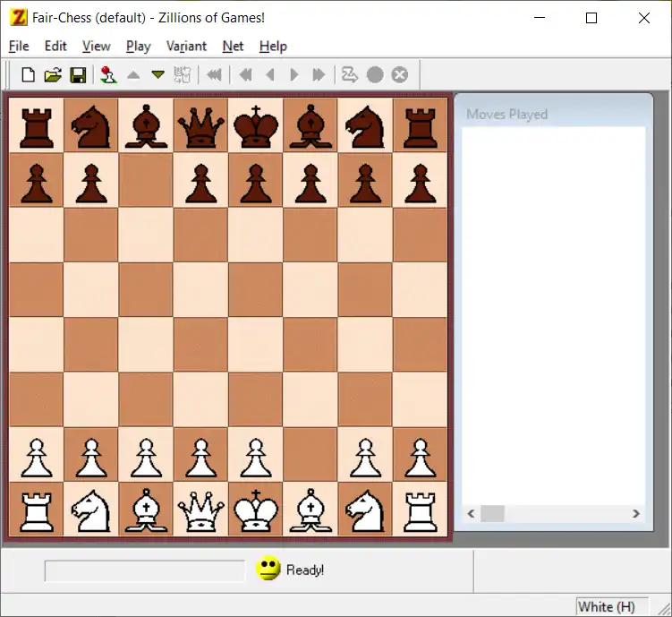The image size is (672, 617).
Task: Select the white rook in right corner
Action: (x=421, y=511)
